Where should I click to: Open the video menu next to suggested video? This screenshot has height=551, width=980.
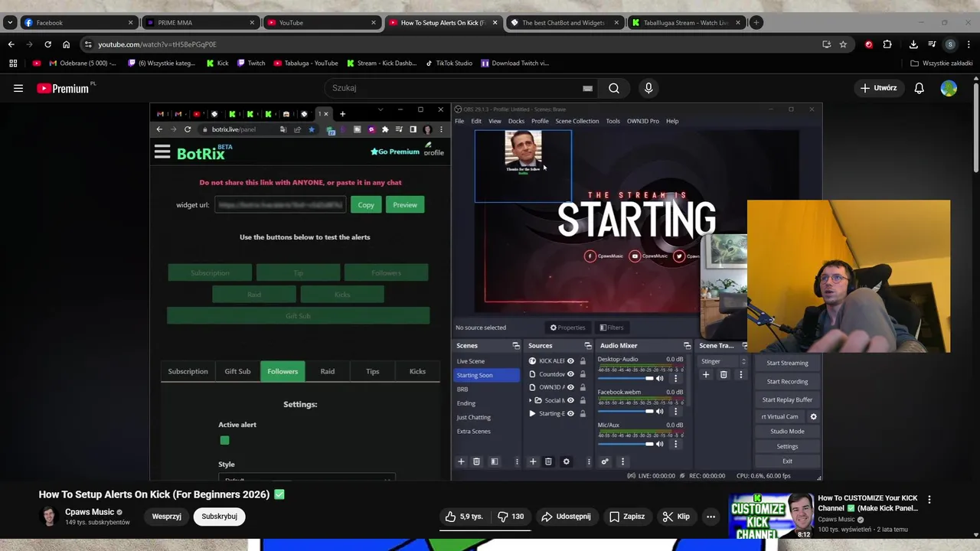coord(929,500)
